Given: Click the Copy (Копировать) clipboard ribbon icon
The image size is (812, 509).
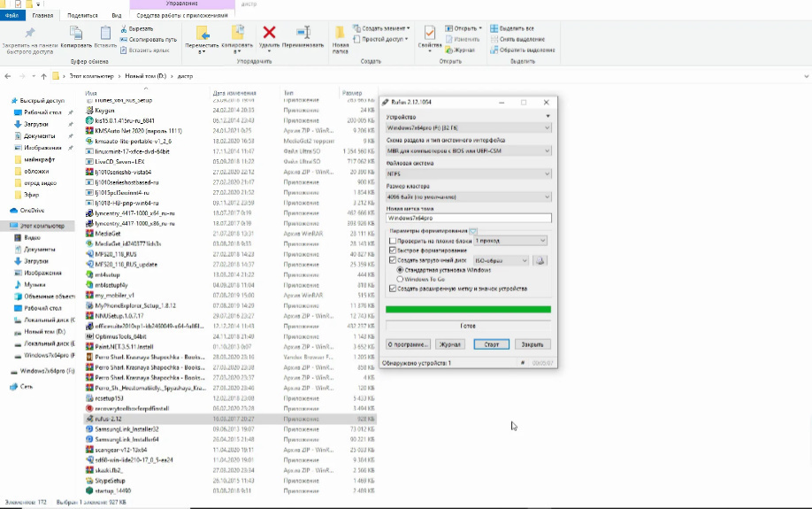Looking at the screenshot, I should (75, 33).
